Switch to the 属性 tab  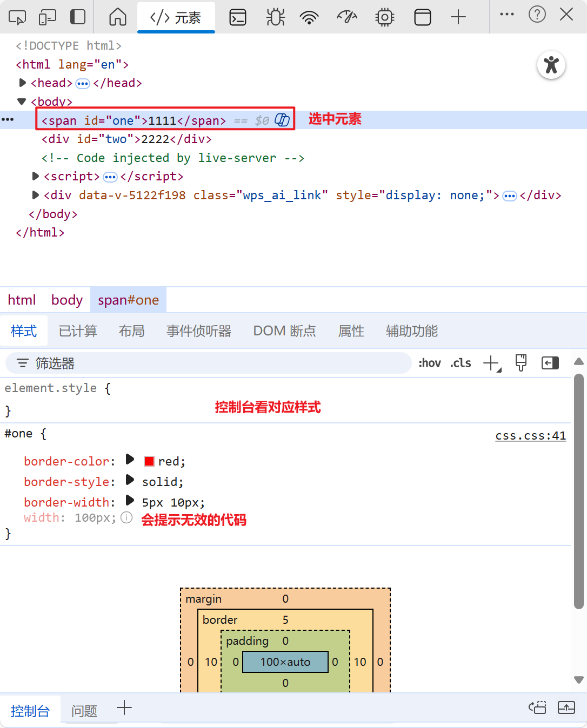[351, 331]
